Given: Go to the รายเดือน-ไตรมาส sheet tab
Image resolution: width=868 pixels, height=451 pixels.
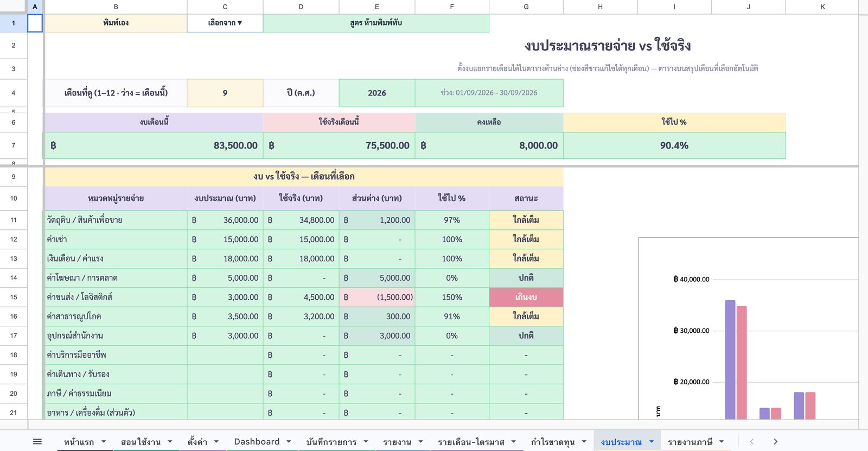Looking at the screenshot, I should pos(471,442).
